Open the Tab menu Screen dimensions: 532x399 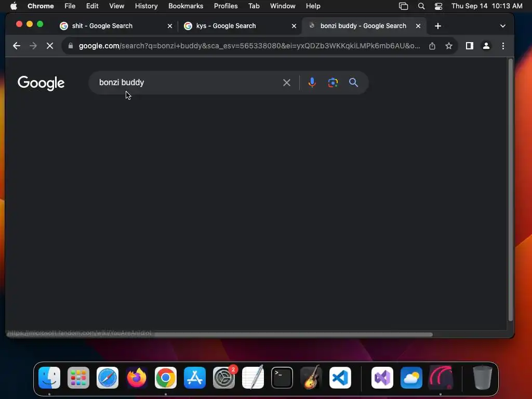254,6
